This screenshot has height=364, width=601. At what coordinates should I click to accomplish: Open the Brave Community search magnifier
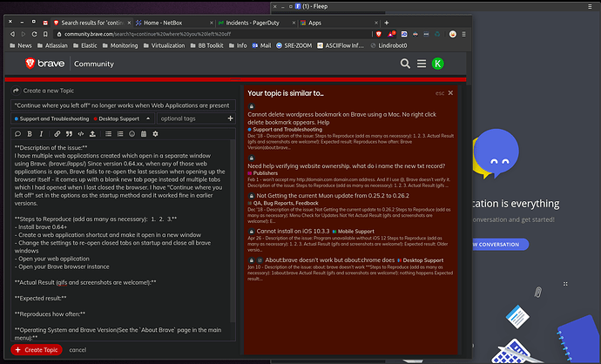[405, 64]
